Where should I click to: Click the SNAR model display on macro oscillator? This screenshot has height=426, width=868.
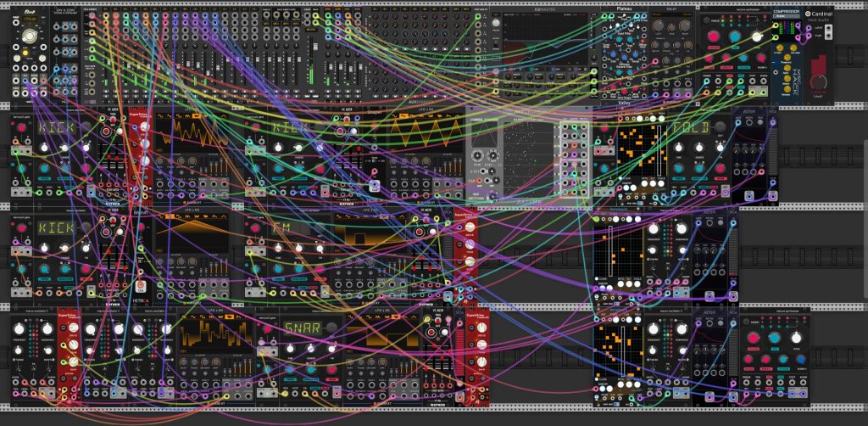point(302,328)
